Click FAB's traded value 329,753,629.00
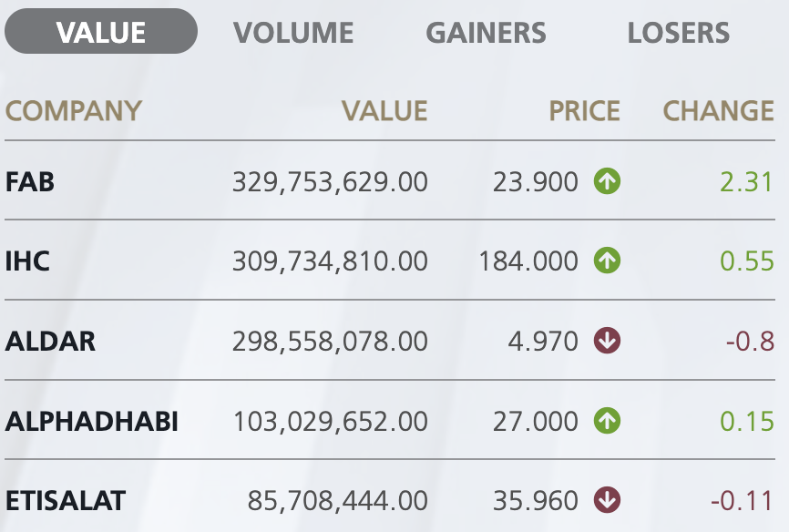The image size is (789, 532). (330, 181)
